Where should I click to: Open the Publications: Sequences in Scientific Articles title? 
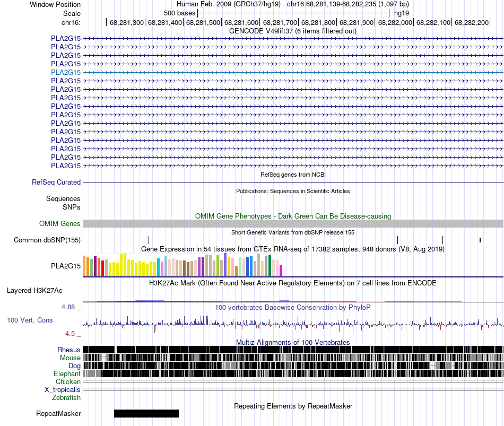click(x=293, y=191)
